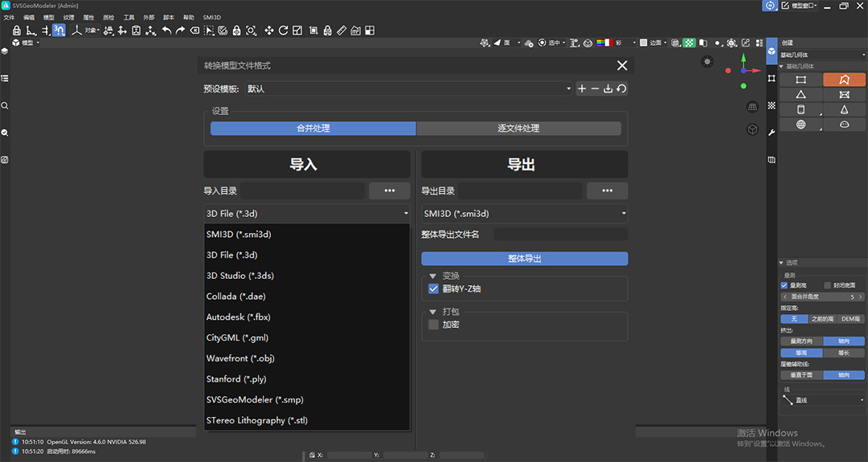
Task: Open the 预设模板 dropdown
Action: pyautogui.click(x=409, y=88)
